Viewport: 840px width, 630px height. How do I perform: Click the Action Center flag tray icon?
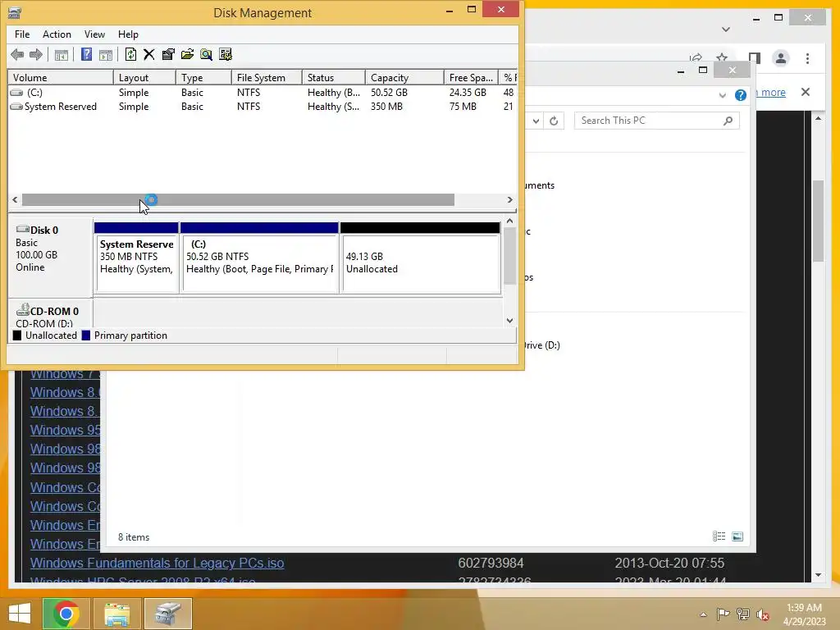click(723, 614)
